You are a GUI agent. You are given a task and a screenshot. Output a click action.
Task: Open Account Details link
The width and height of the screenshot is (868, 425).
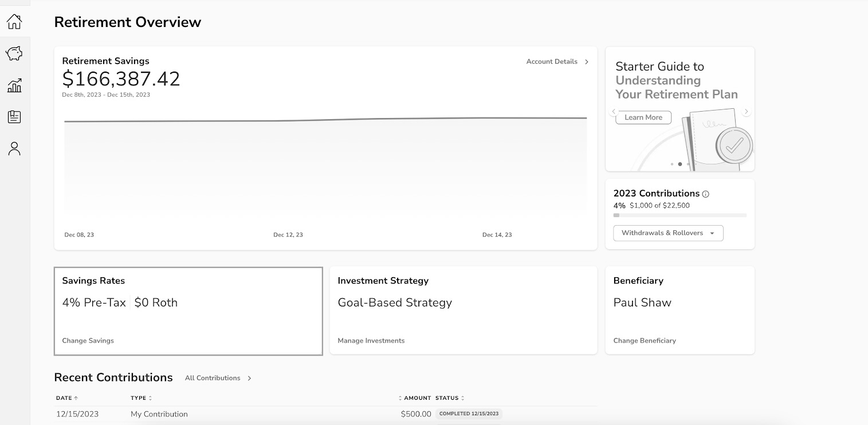[557, 62]
